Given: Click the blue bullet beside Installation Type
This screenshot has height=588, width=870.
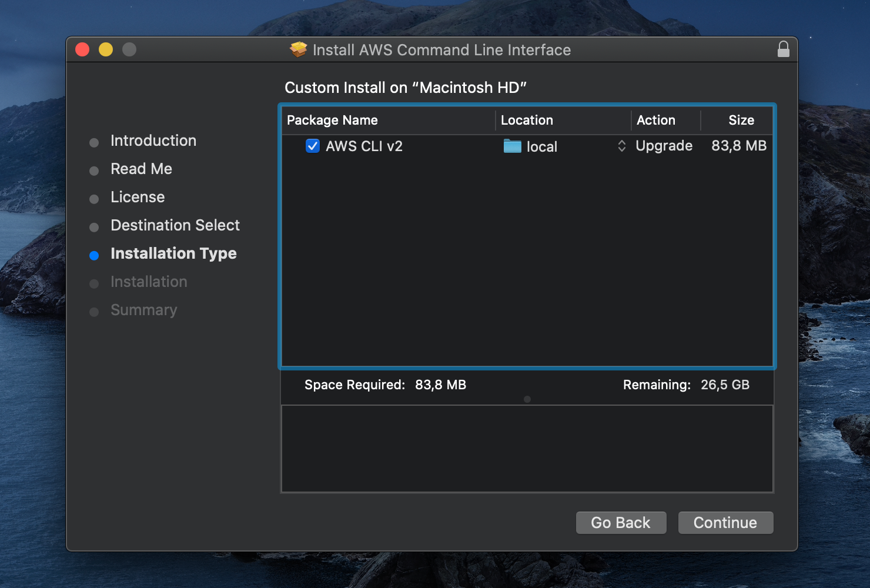Looking at the screenshot, I should pyautogui.click(x=94, y=255).
